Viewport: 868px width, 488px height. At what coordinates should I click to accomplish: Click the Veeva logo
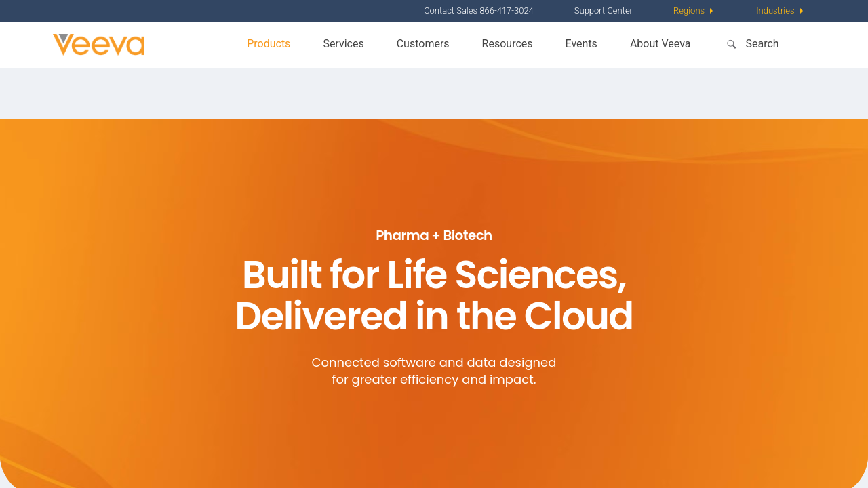99,45
